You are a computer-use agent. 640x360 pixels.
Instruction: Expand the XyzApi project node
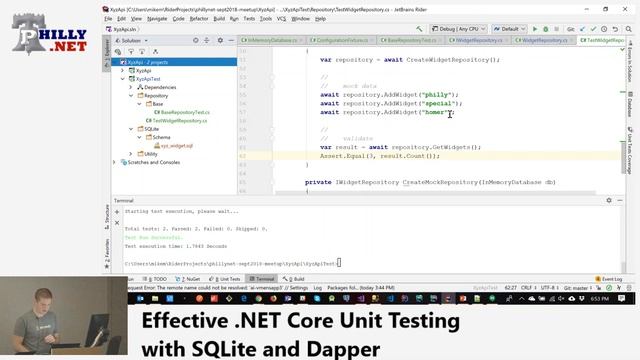click(x=122, y=71)
